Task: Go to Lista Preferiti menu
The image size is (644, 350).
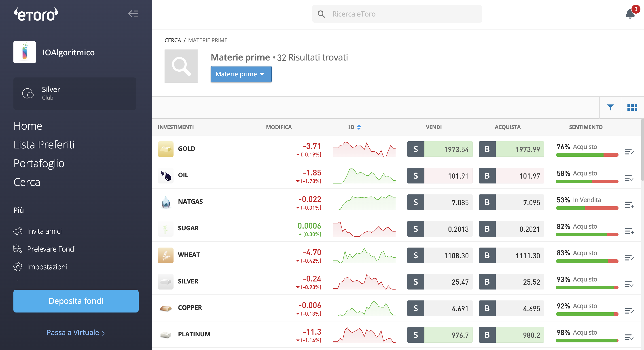Action: 44,145
